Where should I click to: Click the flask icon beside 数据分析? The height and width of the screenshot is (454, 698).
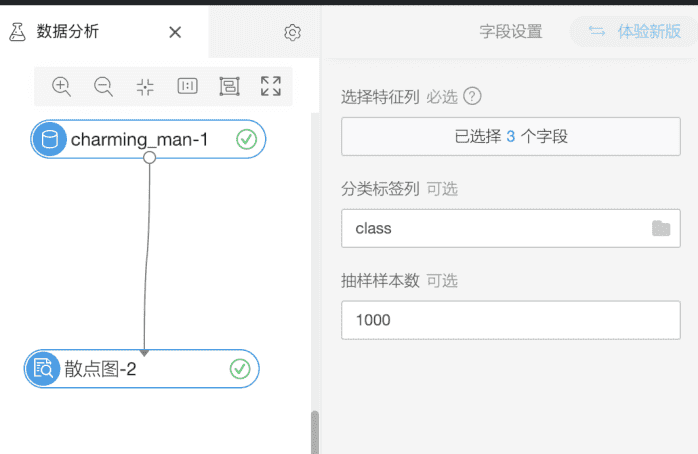pyautogui.click(x=17, y=32)
